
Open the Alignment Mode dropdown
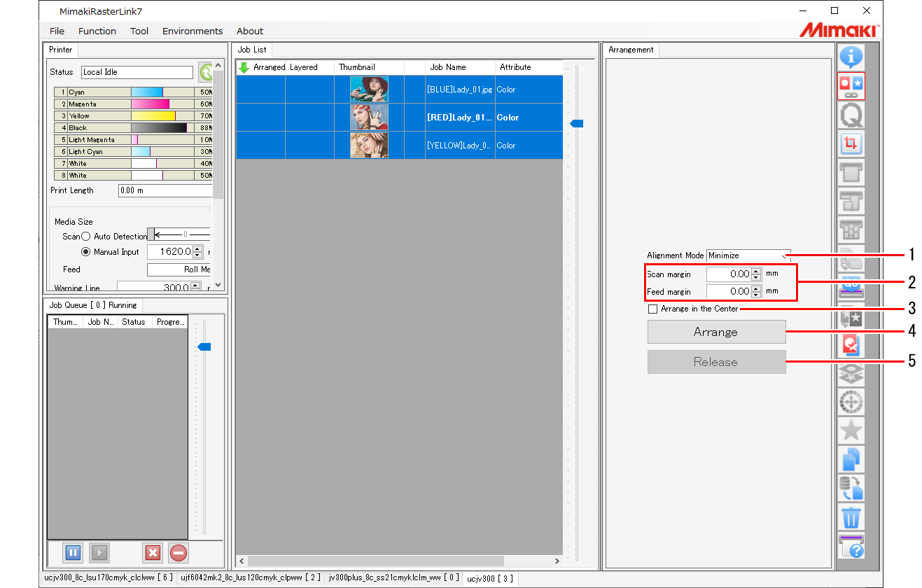click(x=783, y=255)
